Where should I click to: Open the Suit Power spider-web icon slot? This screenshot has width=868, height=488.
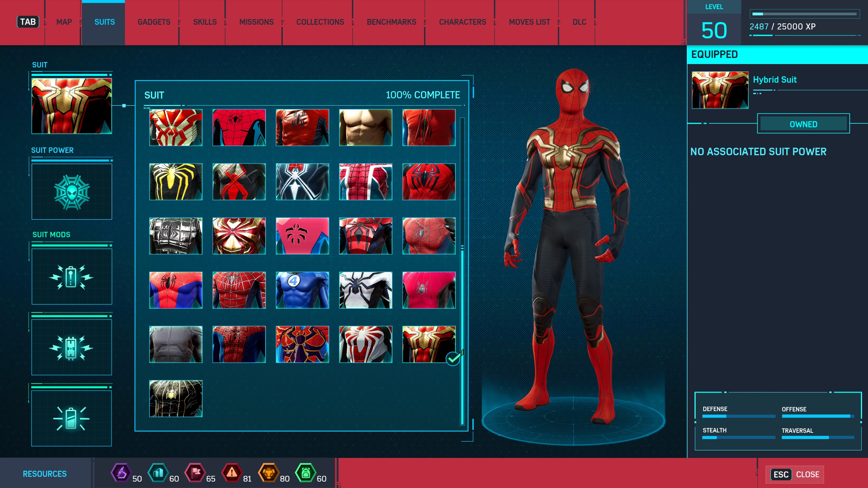(x=72, y=192)
